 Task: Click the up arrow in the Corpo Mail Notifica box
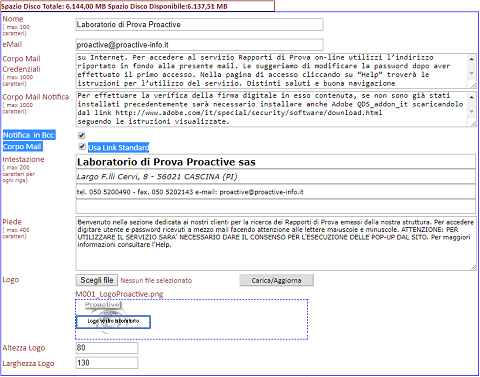[x=471, y=97]
